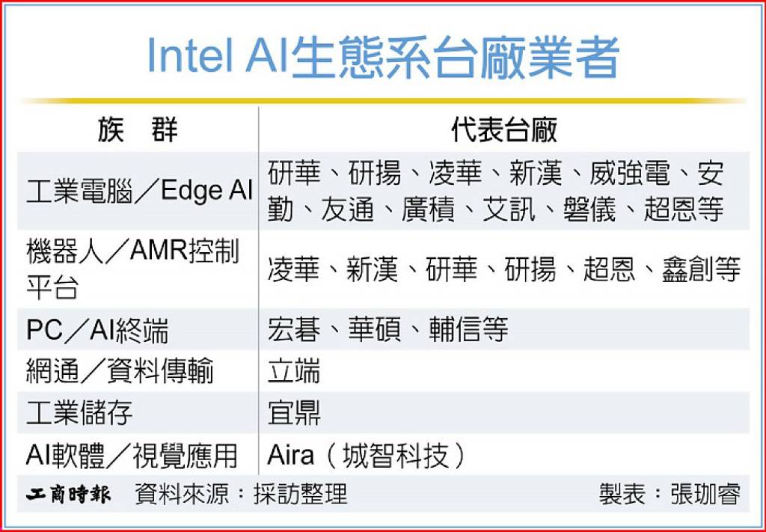Click the 研華 vendor name in first row
Image resolution: width=766 pixels, height=532 pixels.
pyautogui.click(x=294, y=174)
